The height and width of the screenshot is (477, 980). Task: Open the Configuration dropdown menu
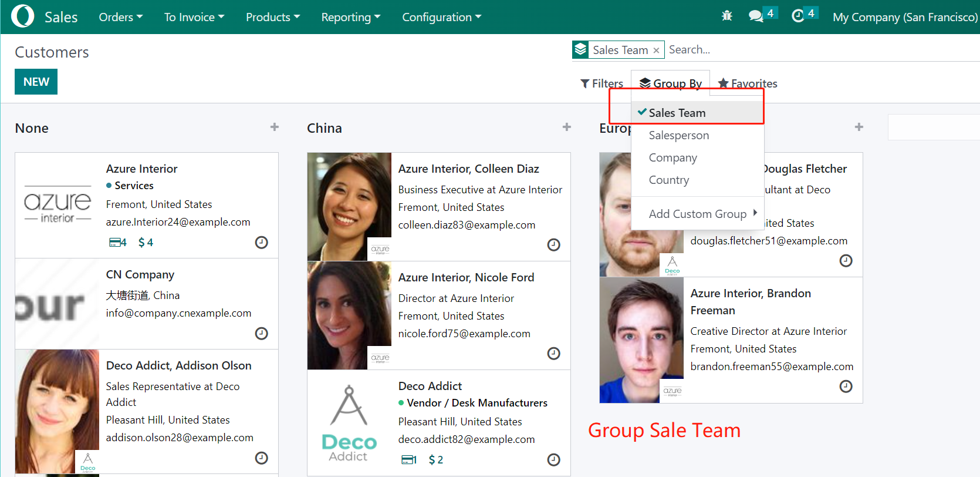tap(442, 17)
